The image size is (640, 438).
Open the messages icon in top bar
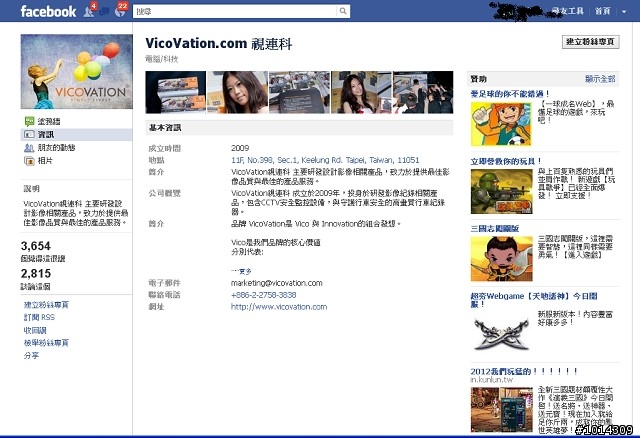pyautogui.click(x=104, y=11)
